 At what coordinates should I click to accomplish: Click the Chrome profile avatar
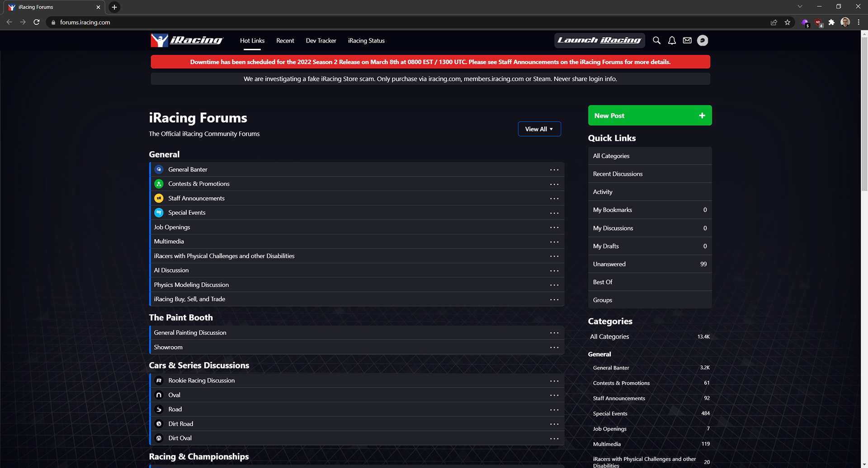click(845, 22)
